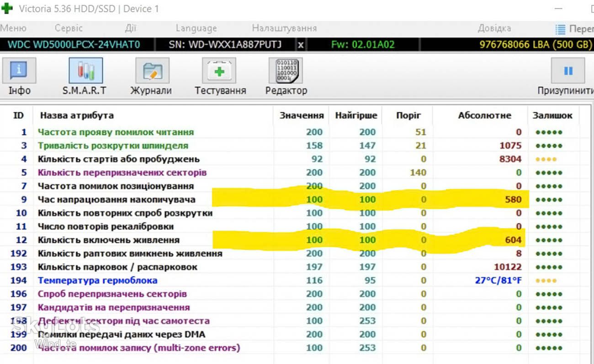Open the Налаштування menu

[284, 28]
